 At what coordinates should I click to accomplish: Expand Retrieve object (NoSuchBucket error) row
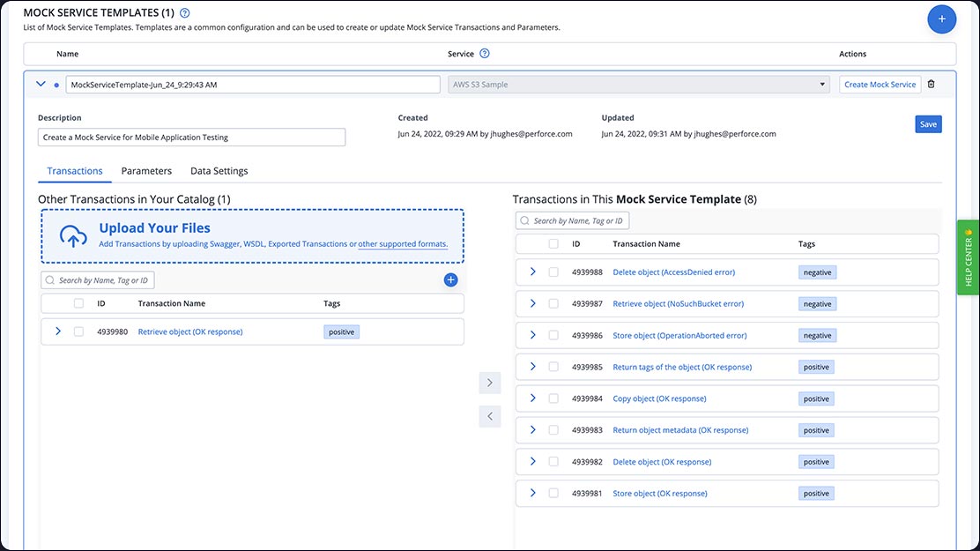pyautogui.click(x=532, y=303)
